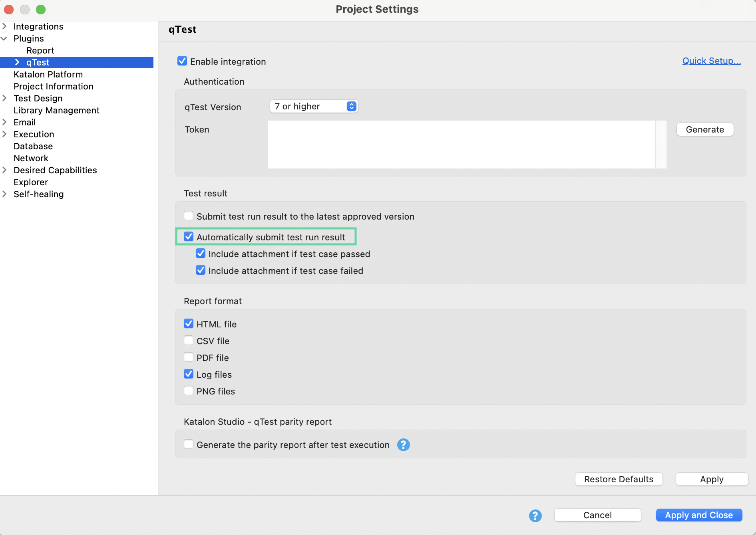Collapse the Plugins section
Image resolution: width=756 pixels, height=535 pixels.
tap(4, 38)
